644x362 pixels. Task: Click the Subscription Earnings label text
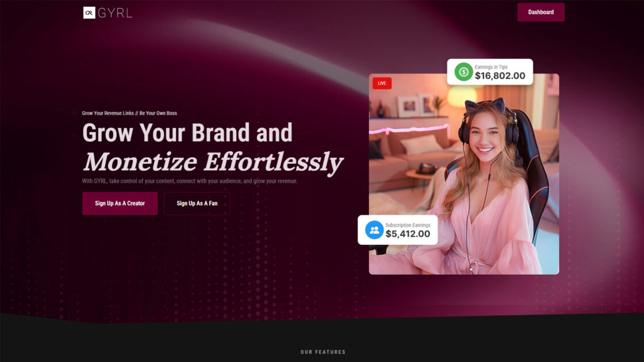408,225
